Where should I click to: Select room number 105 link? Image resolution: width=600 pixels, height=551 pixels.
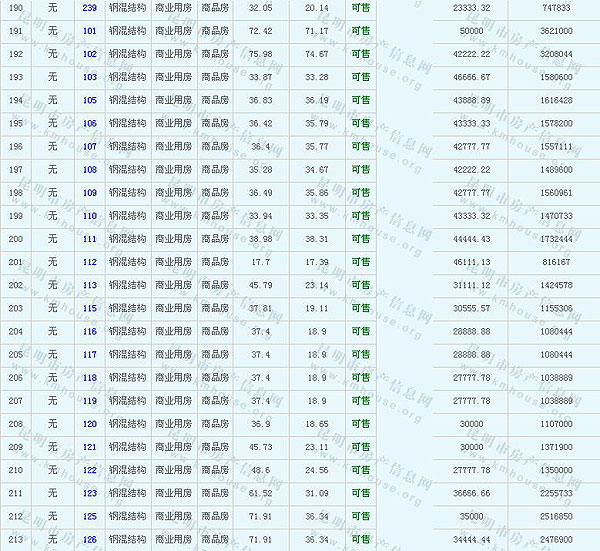(90, 100)
